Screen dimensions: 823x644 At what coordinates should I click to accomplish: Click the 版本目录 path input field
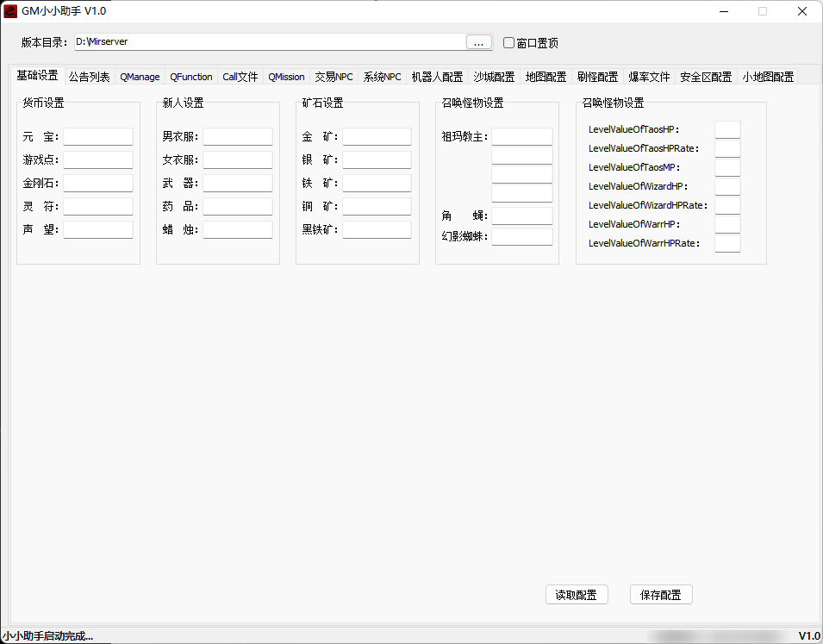point(269,41)
